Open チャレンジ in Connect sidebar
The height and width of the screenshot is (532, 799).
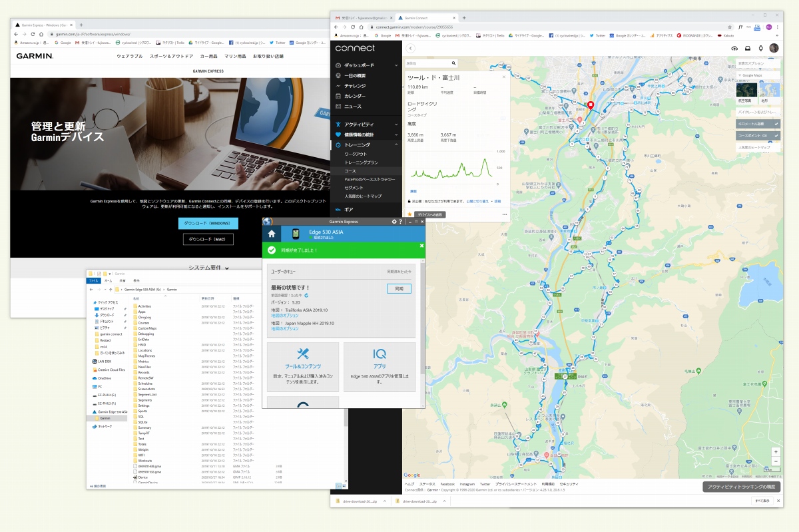click(x=355, y=86)
